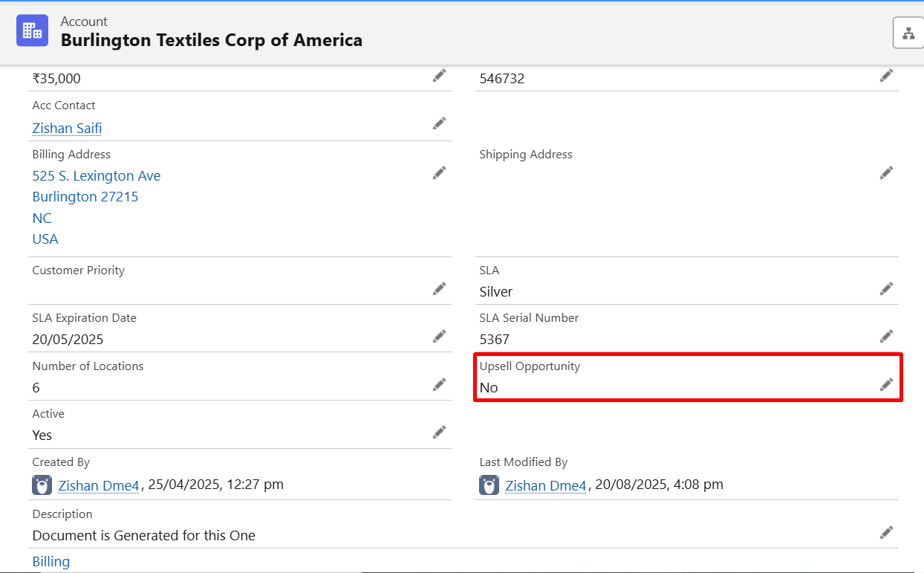
Task: Click the Billing link below Description
Action: pyautogui.click(x=51, y=562)
